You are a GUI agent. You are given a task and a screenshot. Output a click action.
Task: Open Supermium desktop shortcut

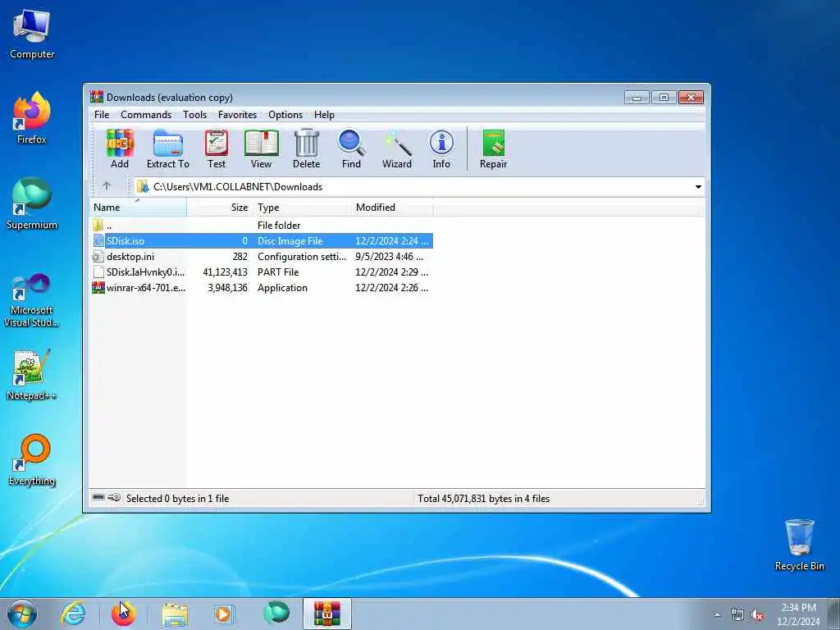click(x=32, y=203)
